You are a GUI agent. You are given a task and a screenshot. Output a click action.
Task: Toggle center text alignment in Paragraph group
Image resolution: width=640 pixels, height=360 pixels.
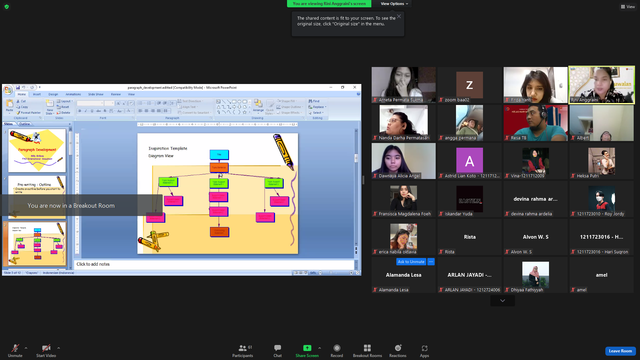[146, 111]
